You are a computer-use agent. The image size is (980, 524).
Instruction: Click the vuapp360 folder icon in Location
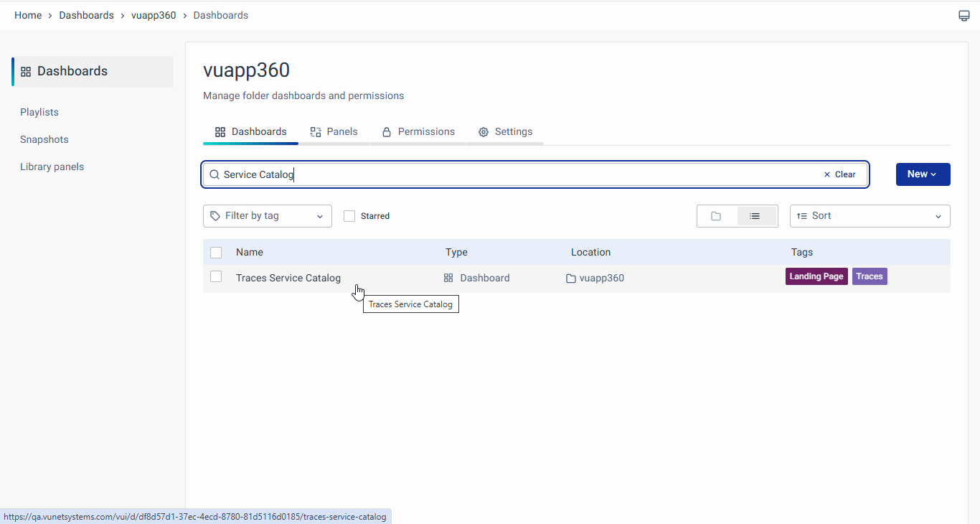pos(571,279)
